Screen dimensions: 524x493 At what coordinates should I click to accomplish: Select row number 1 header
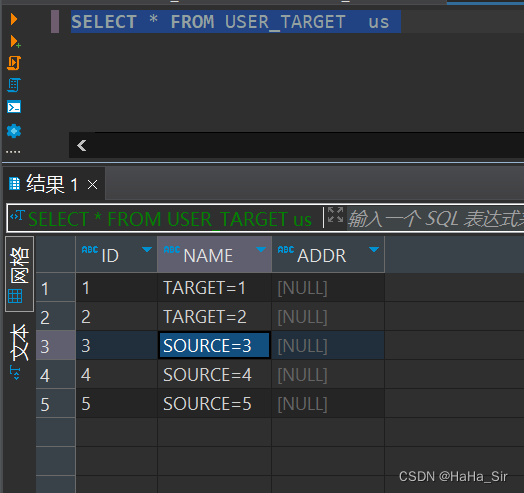pyautogui.click(x=55, y=287)
